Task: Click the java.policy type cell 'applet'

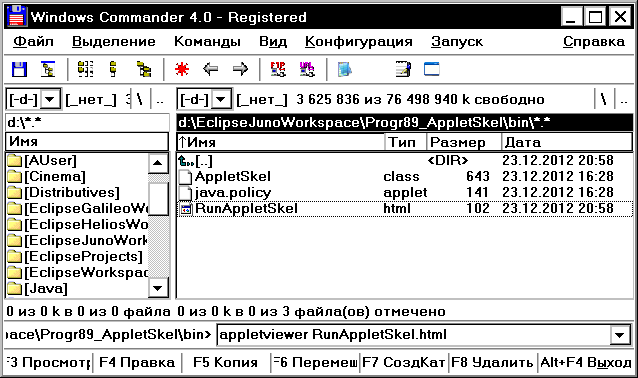Action: (405, 193)
